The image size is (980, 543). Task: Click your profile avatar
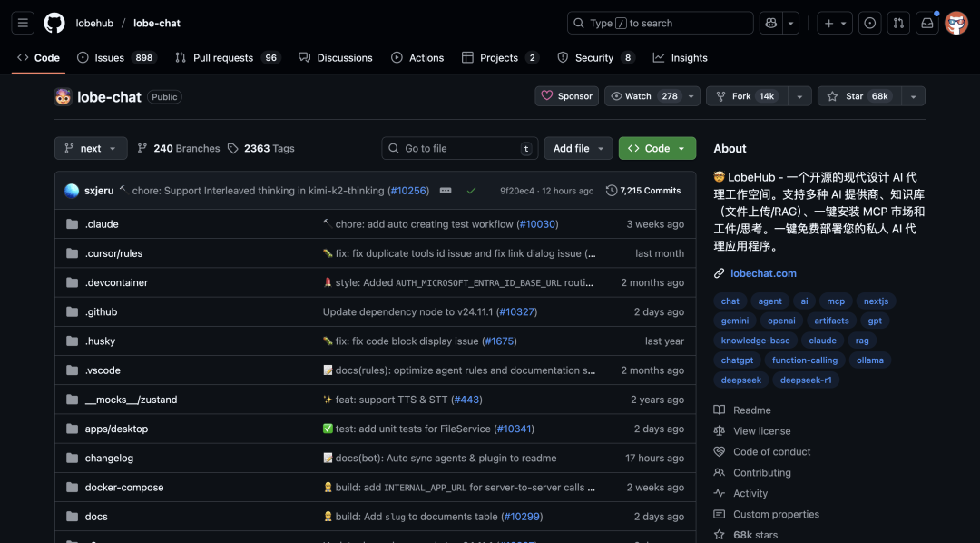click(x=956, y=23)
